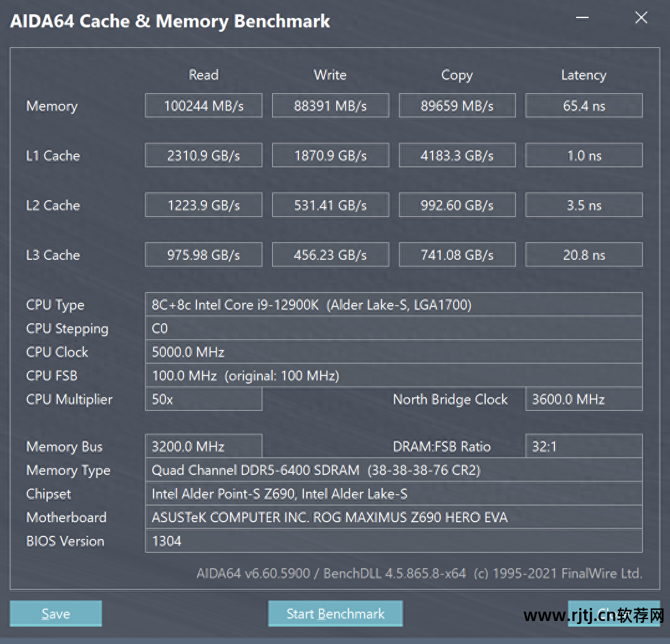The image size is (670, 644).
Task: Click the L2 Cache Latency value 3.5 ns
Action: [x=584, y=205]
